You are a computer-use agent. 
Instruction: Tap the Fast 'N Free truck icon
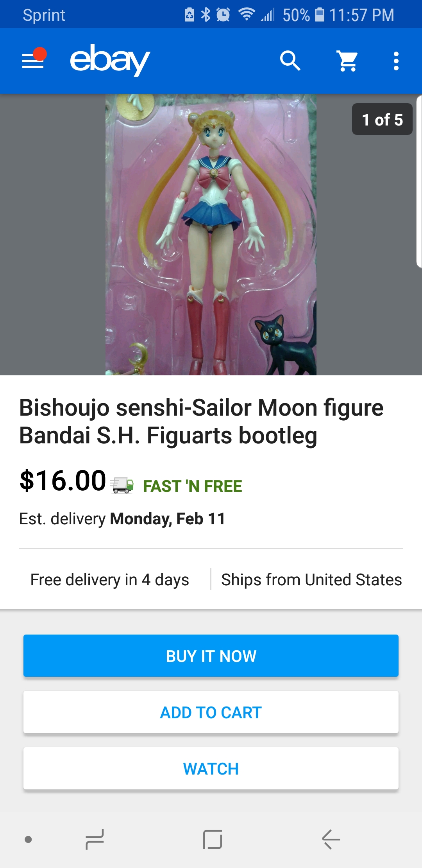(122, 485)
